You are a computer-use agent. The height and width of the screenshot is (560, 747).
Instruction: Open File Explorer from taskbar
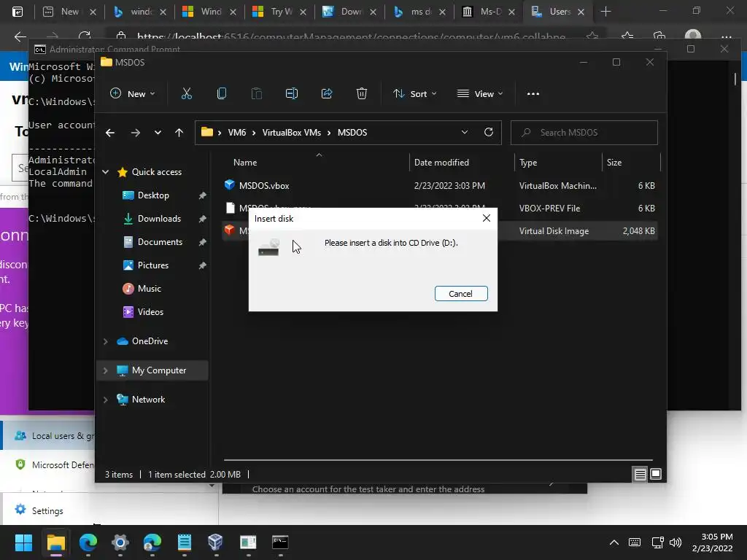pyautogui.click(x=55, y=542)
